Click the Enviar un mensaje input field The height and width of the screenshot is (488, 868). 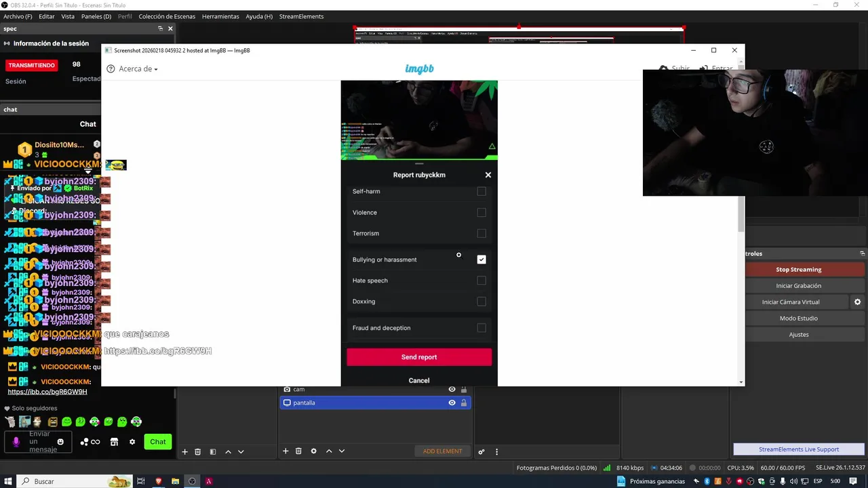(39, 442)
